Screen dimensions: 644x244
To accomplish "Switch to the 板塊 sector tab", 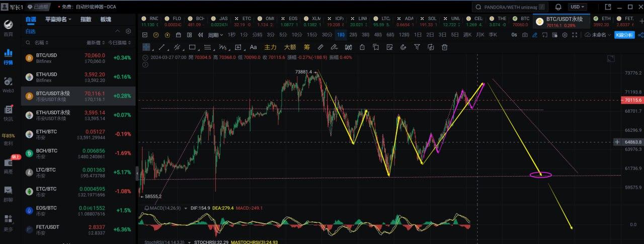I will click(106, 19).
